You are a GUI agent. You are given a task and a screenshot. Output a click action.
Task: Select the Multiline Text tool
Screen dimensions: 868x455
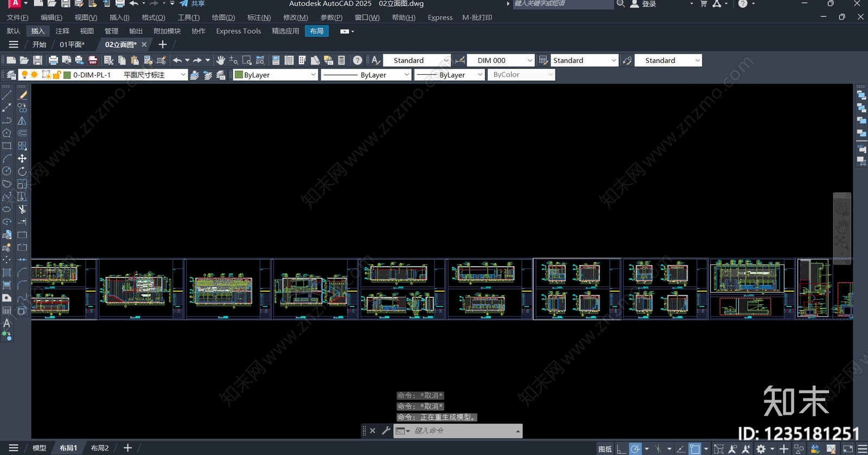pyautogui.click(x=7, y=323)
